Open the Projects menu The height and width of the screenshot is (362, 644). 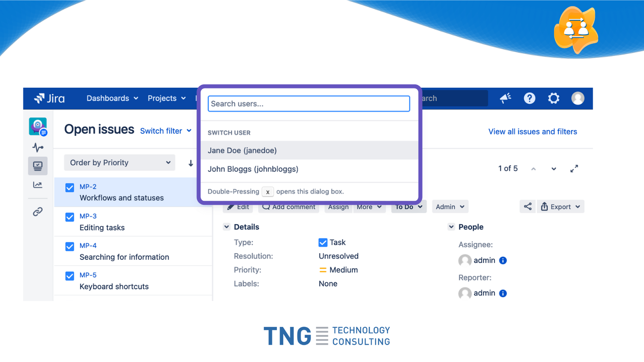point(167,98)
